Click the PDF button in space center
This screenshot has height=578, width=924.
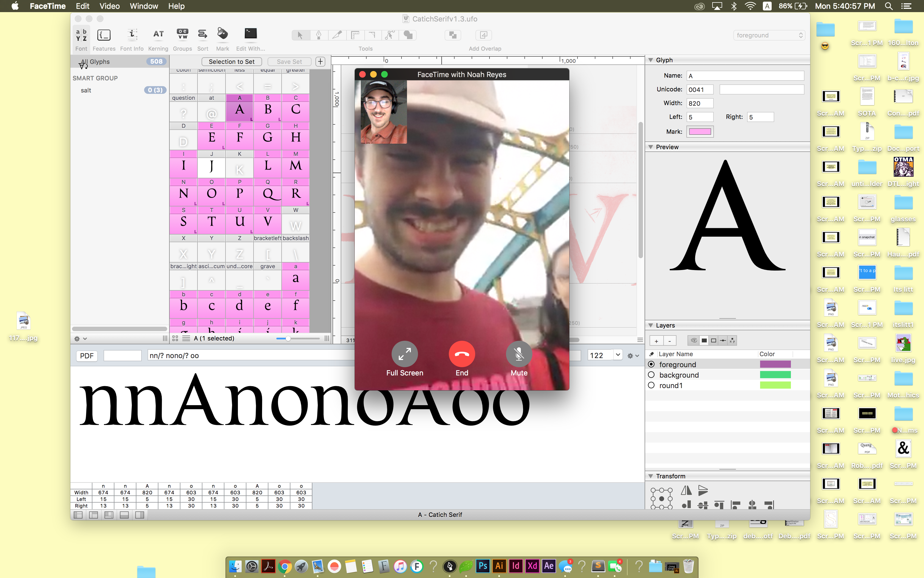87,356
